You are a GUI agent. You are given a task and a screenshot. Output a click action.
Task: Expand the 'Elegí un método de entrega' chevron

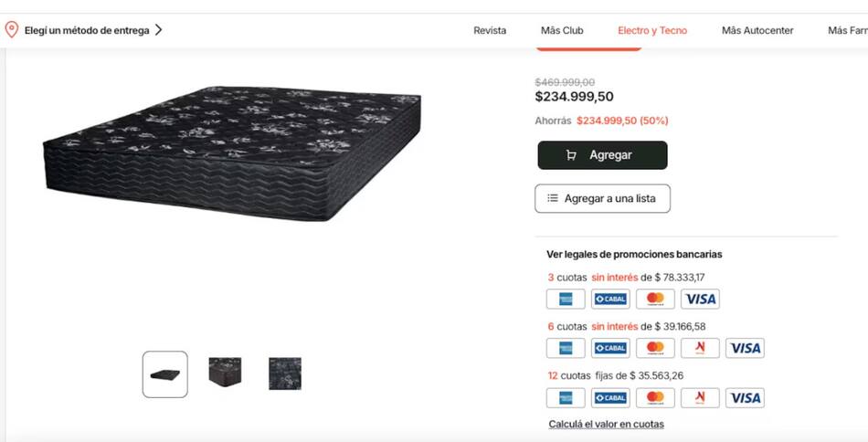(158, 29)
